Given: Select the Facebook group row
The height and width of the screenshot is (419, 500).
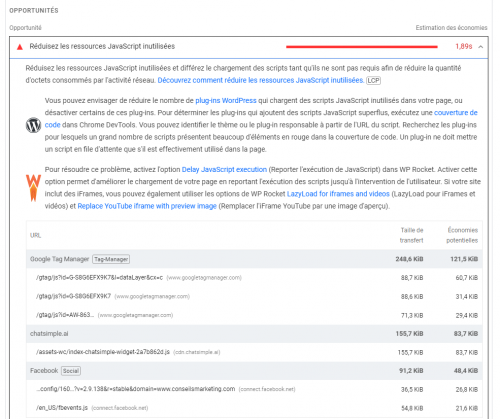Looking at the screenshot, I should click(x=254, y=371).
